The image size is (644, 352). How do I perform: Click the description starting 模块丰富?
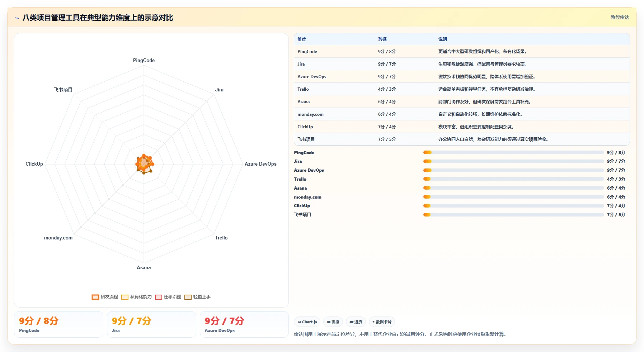476,127
